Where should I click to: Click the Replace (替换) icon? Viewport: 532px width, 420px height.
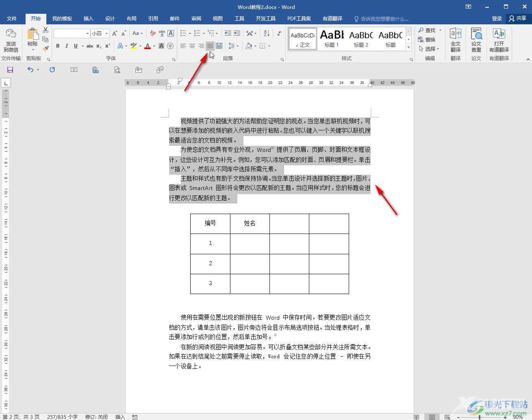427,39
